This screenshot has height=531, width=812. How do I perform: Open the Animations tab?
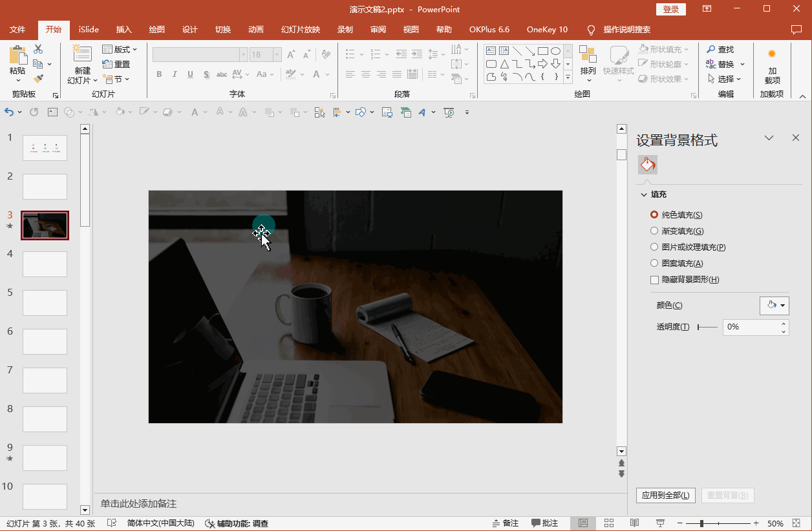[x=255, y=30]
